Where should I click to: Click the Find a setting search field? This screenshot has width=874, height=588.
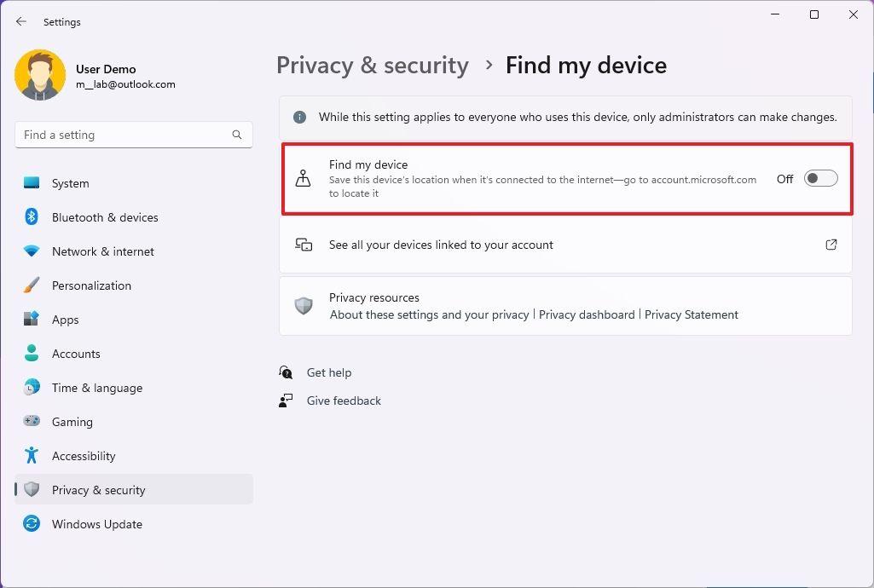128,135
